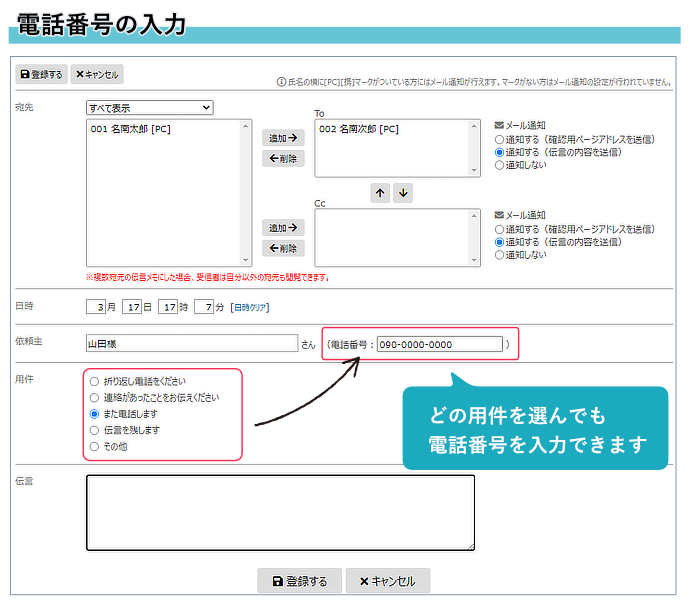700x610 pixels.
Task: Select 折り返し電話をください radio option
Action: pyautogui.click(x=95, y=381)
